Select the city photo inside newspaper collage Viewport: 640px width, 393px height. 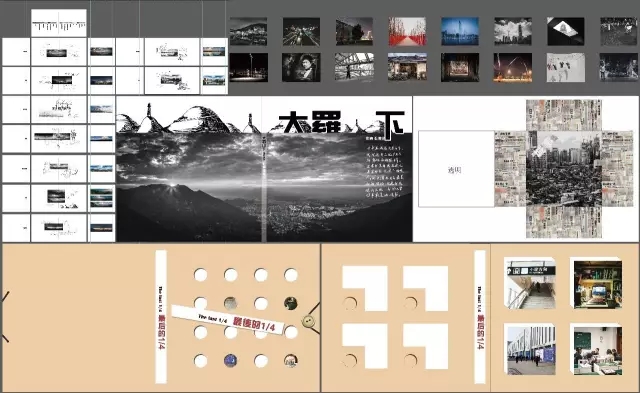pos(564,169)
